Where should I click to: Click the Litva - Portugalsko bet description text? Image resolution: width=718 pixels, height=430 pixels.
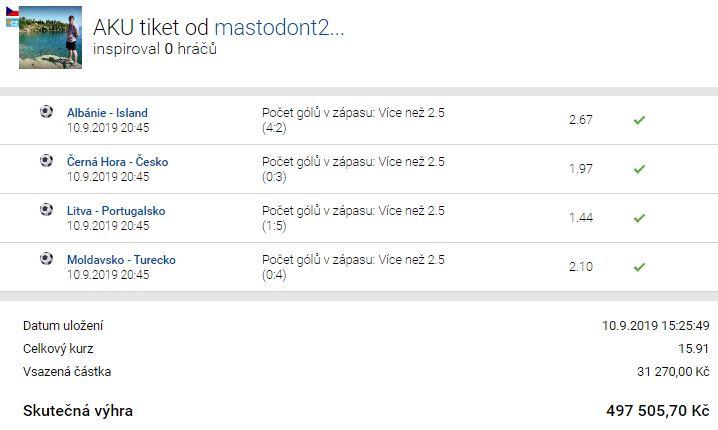coord(353,218)
